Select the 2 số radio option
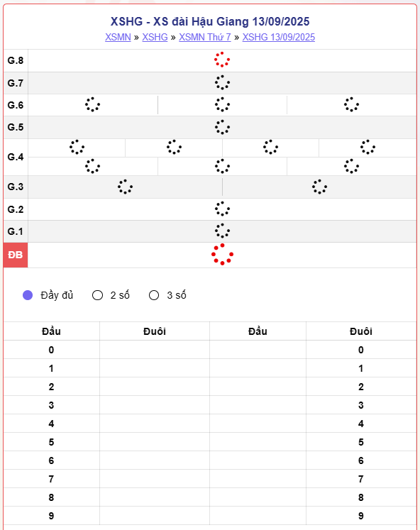This screenshot has height=530, width=420. (x=98, y=295)
